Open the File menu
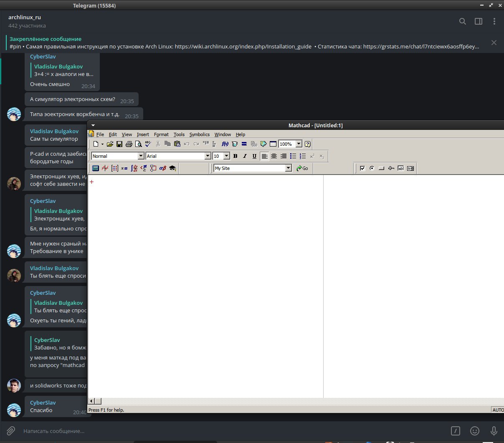Image resolution: width=504 pixels, height=443 pixels. coord(100,134)
